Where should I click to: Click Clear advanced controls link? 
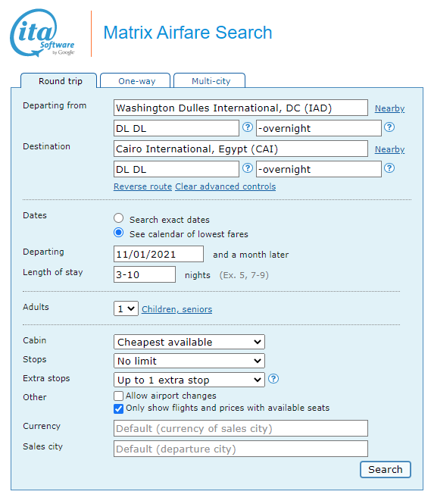pos(226,186)
